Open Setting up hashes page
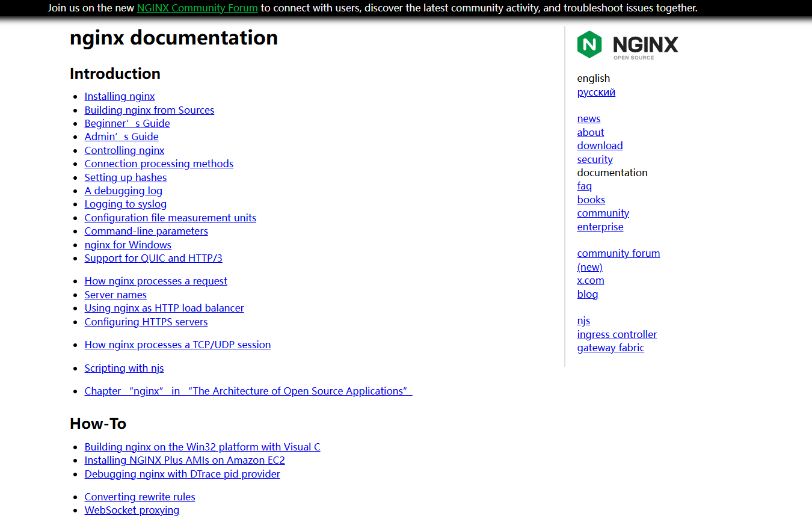Image resolution: width=812 pixels, height=522 pixels. tap(126, 177)
